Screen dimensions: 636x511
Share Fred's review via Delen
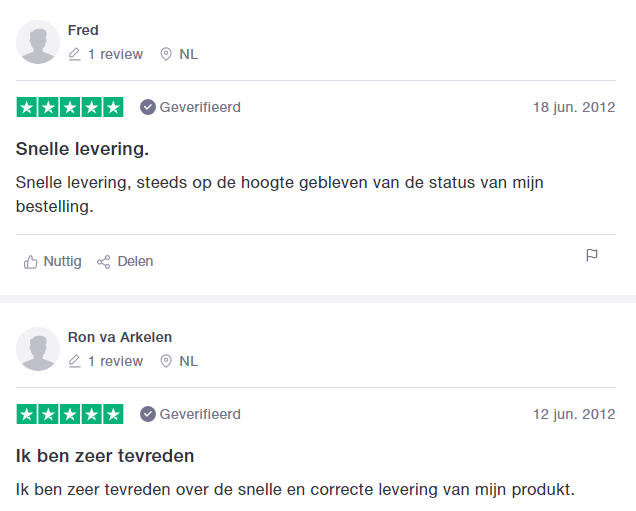[125, 262]
